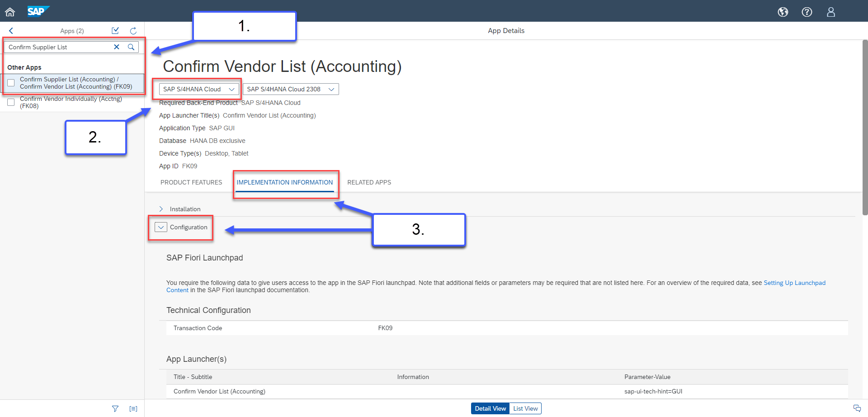
Task: Refresh the apps list
Action: tap(133, 31)
